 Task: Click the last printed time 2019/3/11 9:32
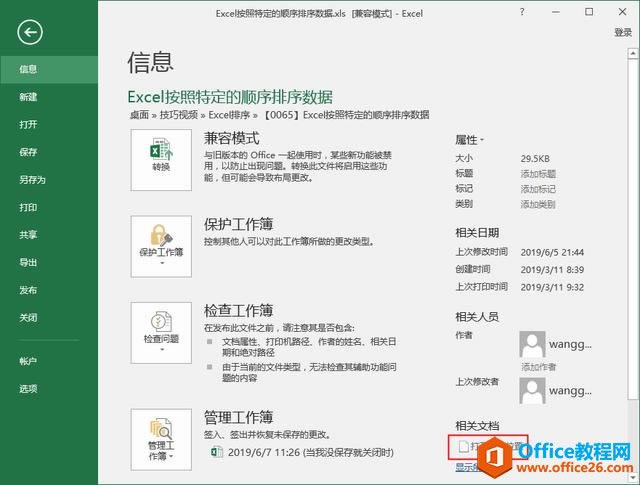(552, 287)
